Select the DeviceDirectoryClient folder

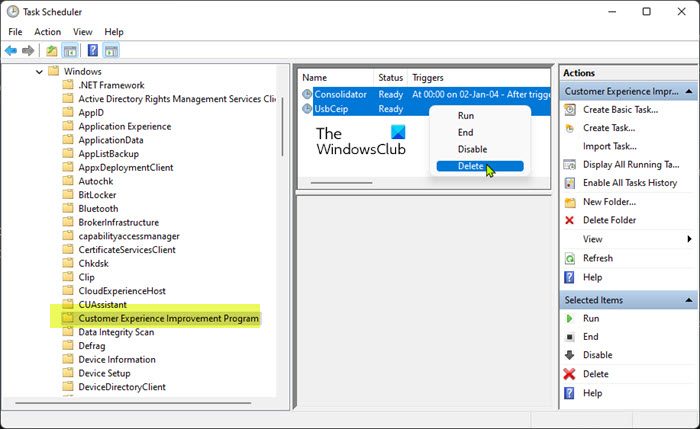click(122, 387)
